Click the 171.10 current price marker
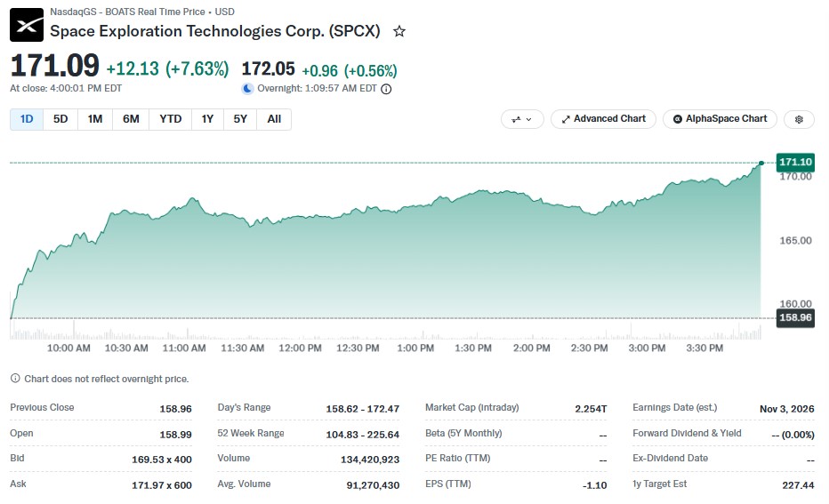 pyautogui.click(x=795, y=162)
